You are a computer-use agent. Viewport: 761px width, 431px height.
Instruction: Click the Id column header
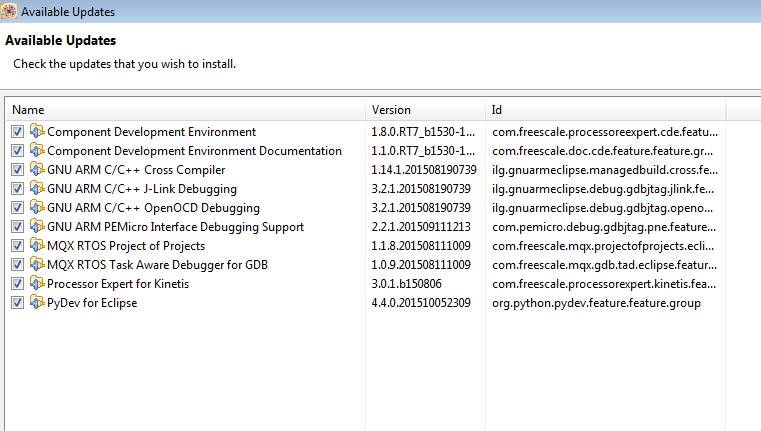(x=605, y=110)
